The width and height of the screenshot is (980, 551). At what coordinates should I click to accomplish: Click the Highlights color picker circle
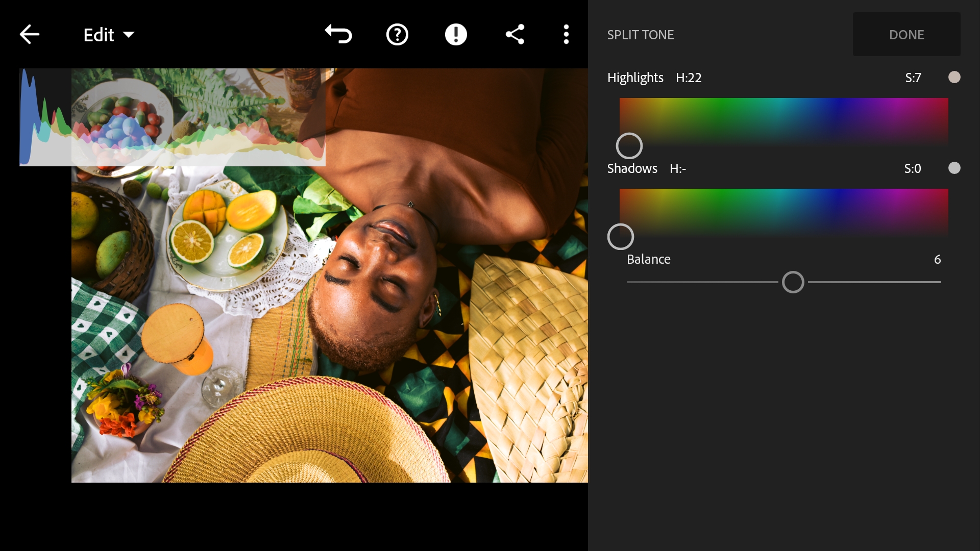click(629, 146)
